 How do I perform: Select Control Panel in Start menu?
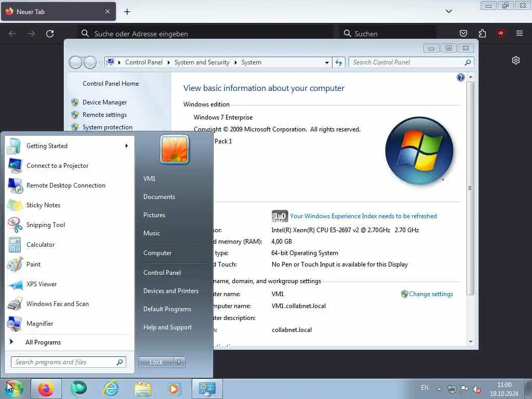pos(162,273)
